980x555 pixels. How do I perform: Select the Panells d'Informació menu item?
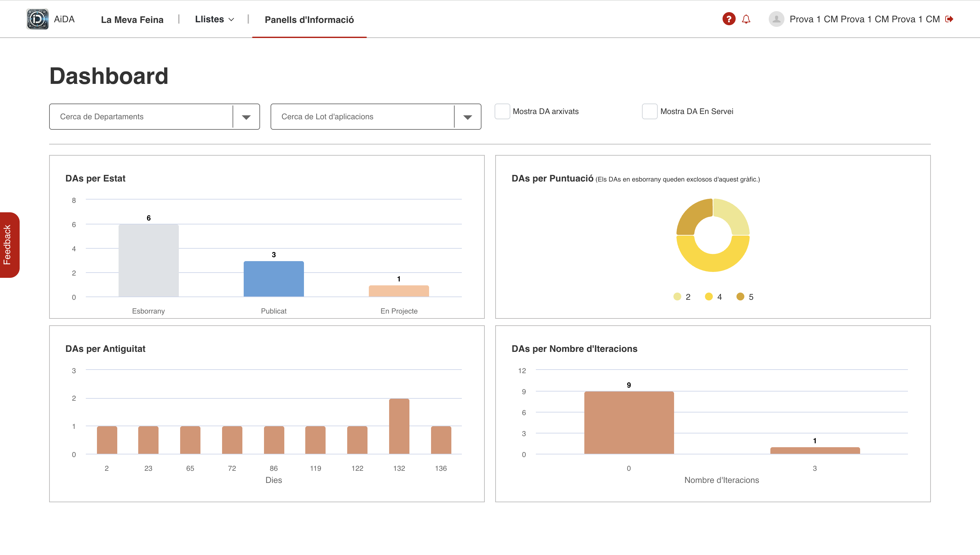point(309,20)
